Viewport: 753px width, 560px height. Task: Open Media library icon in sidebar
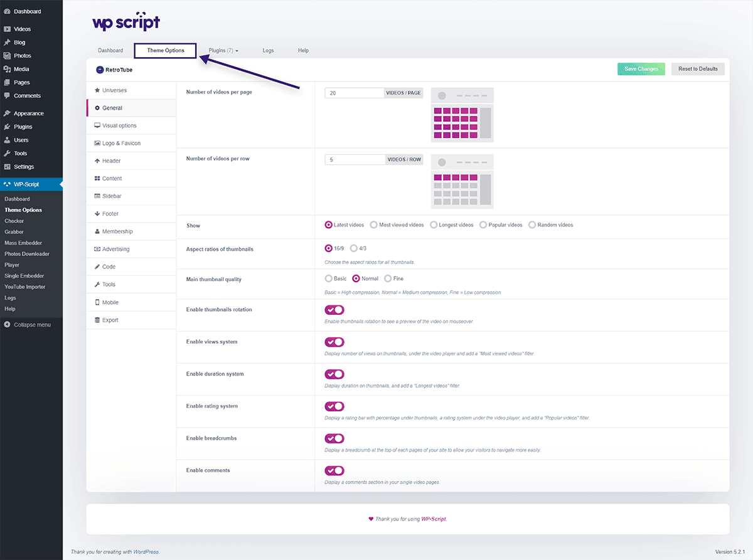pos(7,69)
